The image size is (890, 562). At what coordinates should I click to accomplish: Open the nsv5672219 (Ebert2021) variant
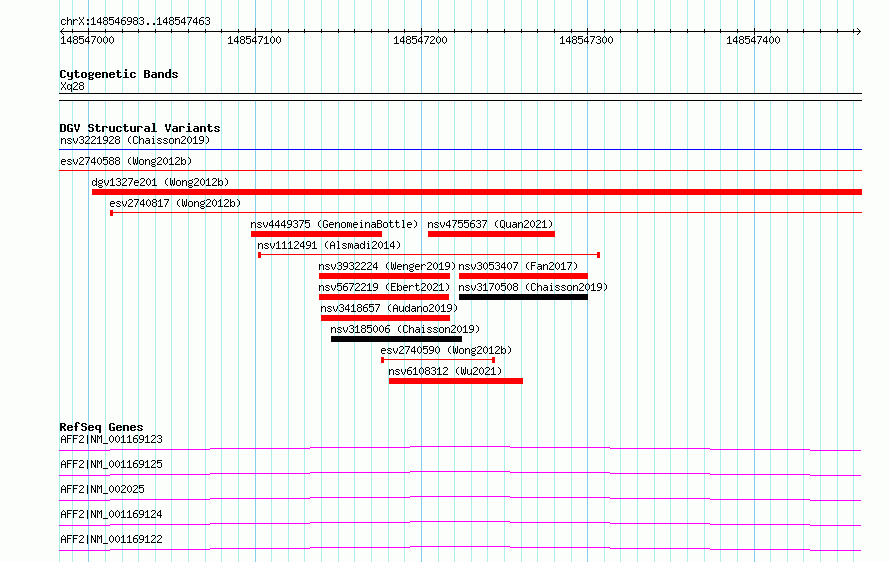[384, 287]
